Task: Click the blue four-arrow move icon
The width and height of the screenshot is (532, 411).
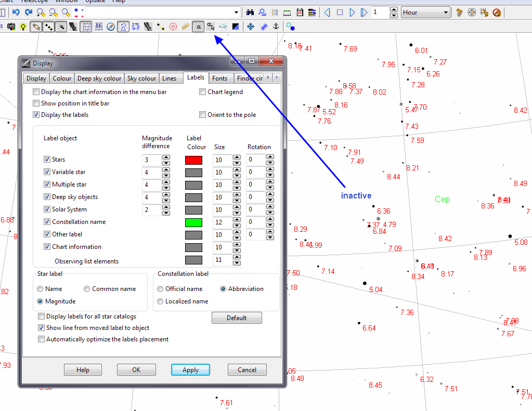Action: [x=250, y=26]
